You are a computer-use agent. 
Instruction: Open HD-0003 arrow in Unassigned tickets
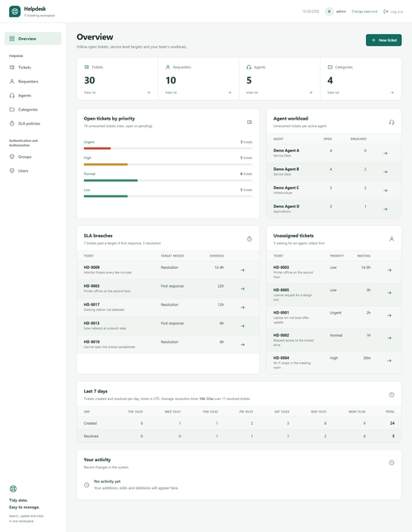click(x=389, y=270)
